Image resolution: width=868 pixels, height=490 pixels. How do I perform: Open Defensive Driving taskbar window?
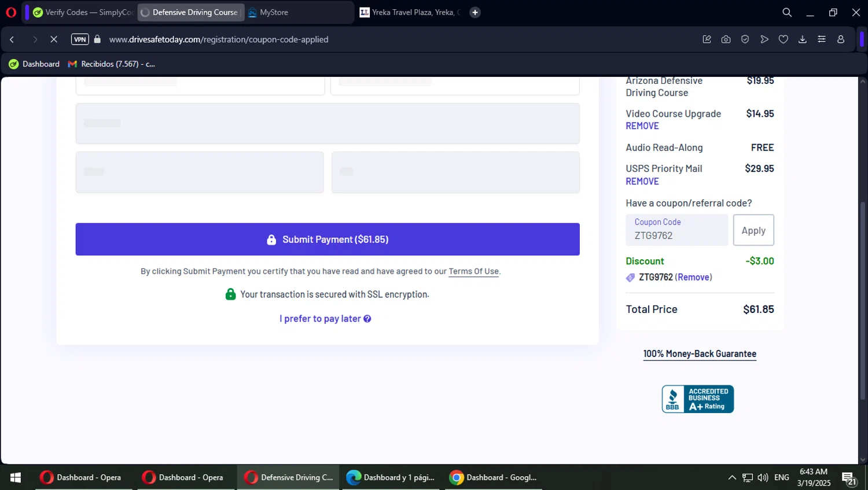(288, 477)
